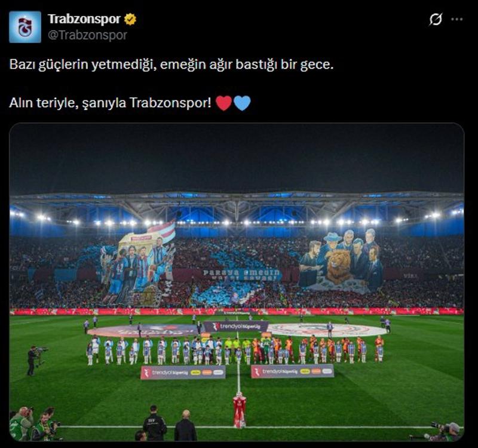The width and height of the screenshot is (478, 448).
Task: Click the red match ball pedestal
Action: (x=240, y=410)
